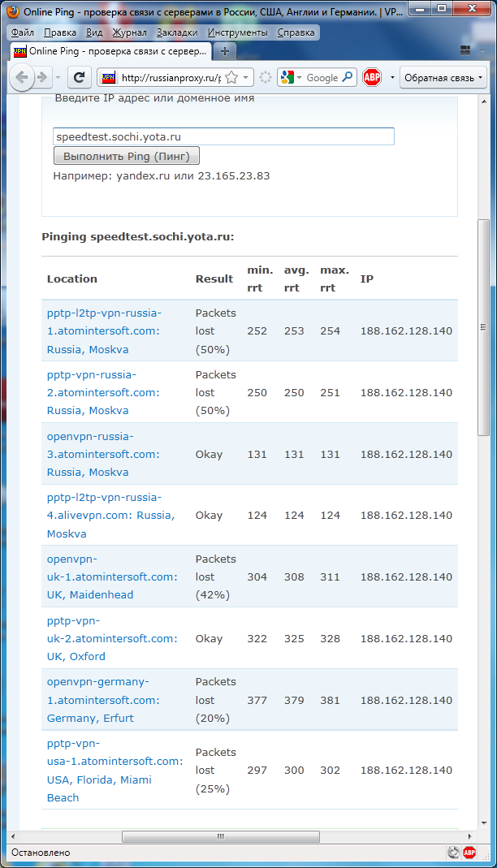Open the Инструменты menu
This screenshot has height=868, width=497.
coord(237,32)
